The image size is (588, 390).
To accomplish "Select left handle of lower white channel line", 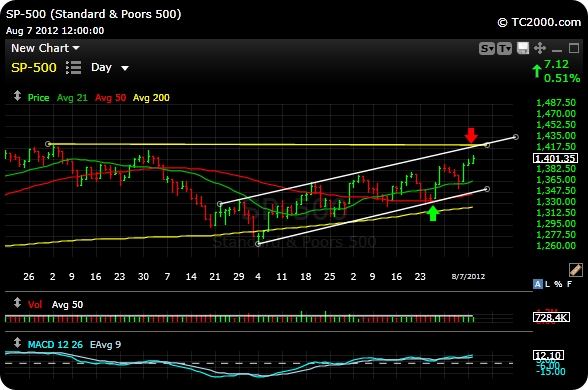I will (258, 244).
